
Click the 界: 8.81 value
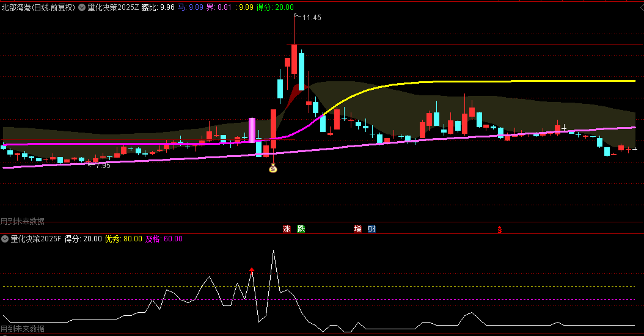coord(219,7)
